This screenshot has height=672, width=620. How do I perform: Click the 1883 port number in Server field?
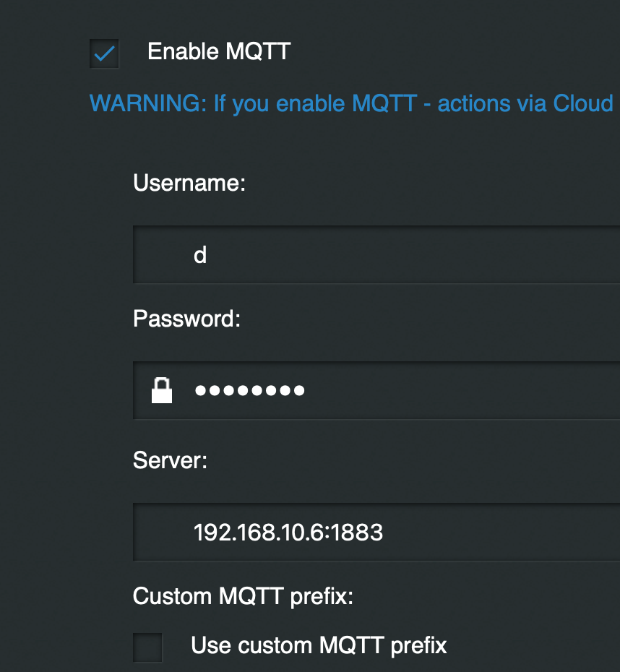(356, 533)
